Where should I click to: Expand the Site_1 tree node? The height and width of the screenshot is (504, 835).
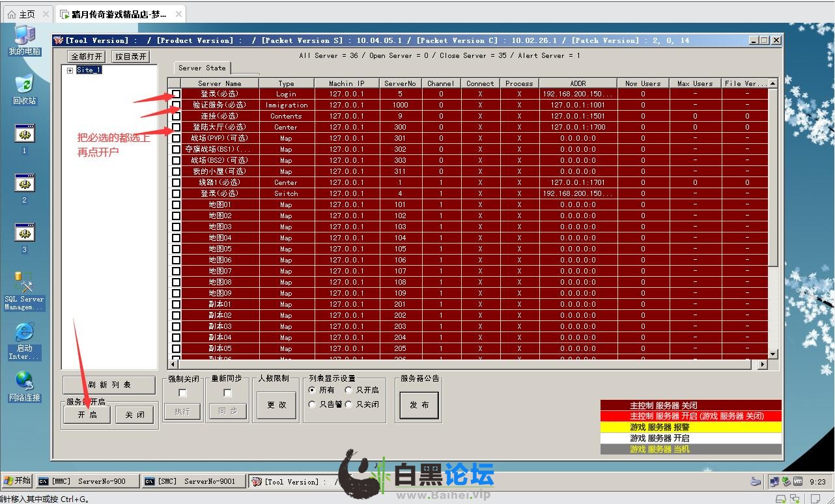tap(70, 70)
